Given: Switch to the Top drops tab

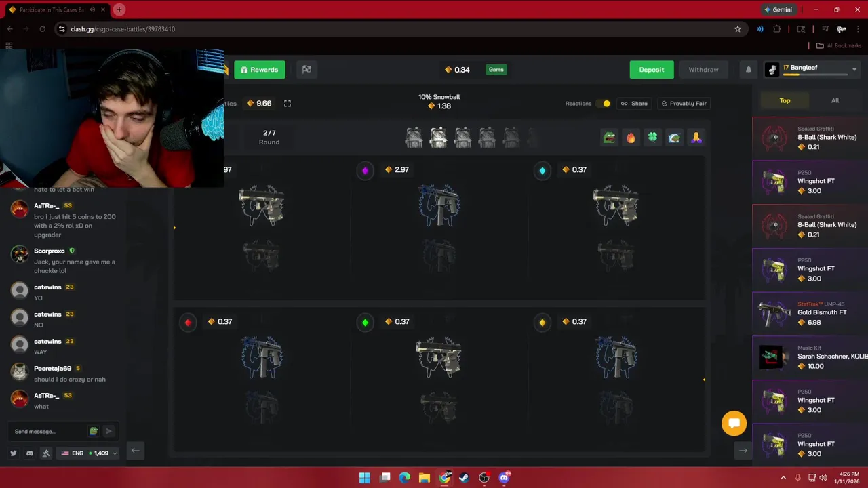Looking at the screenshot, I should [785, 100].
